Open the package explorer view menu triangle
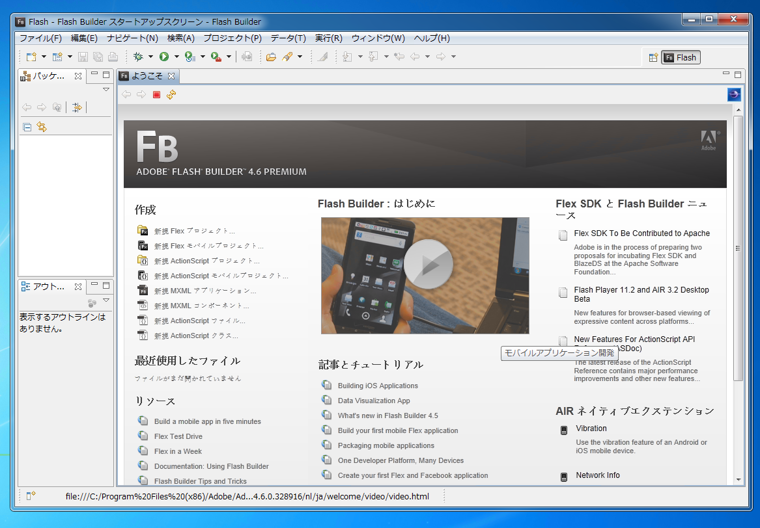Image resolution: width=760 pixels, height=528 pixels. (106, 89)
